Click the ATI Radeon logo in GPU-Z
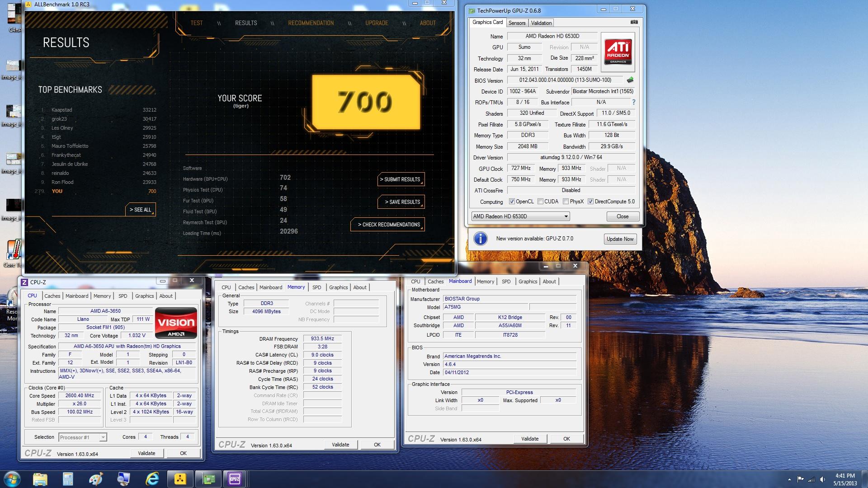The image size is (868, 488). click(618, 52)
